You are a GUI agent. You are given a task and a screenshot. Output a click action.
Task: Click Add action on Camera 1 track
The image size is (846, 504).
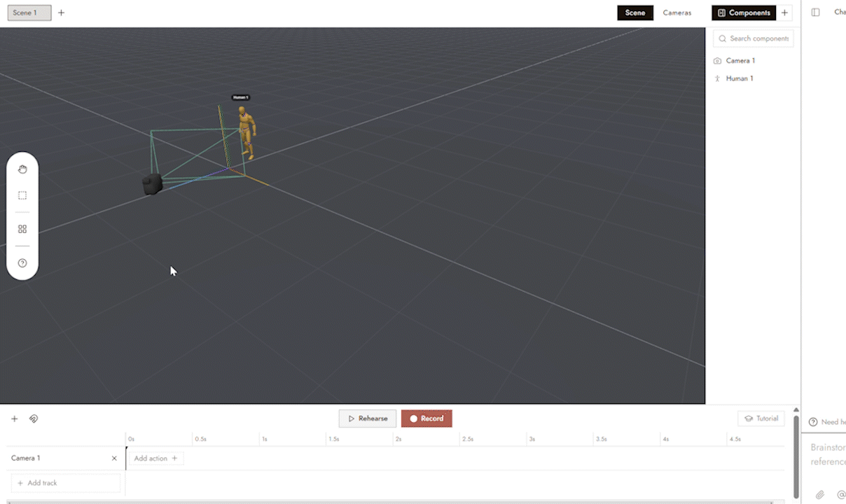(156, 458)
